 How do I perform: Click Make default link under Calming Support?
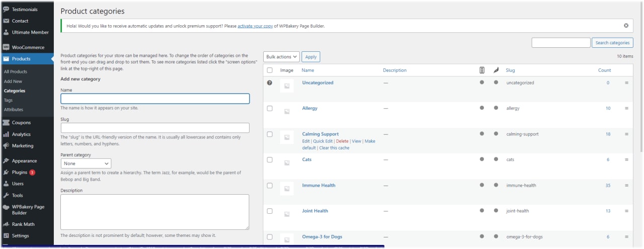pyautogui.click(x=339, y=144)
